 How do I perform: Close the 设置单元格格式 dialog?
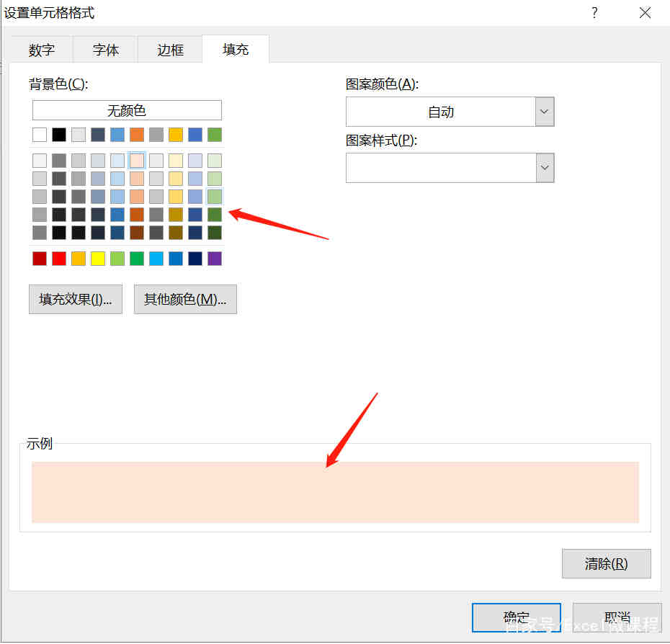pyautogui.click(x=645, y=12)
